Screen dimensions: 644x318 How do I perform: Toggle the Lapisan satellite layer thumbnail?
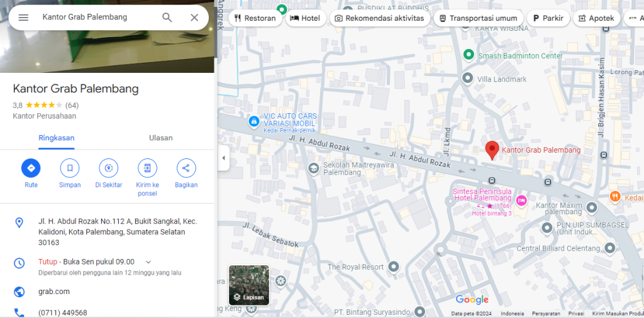tap(249, 285)
